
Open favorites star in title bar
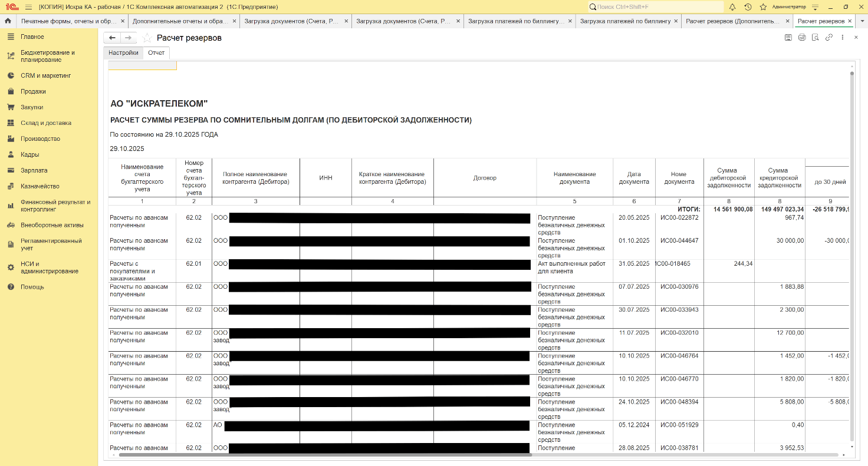[x=763, y=6]
